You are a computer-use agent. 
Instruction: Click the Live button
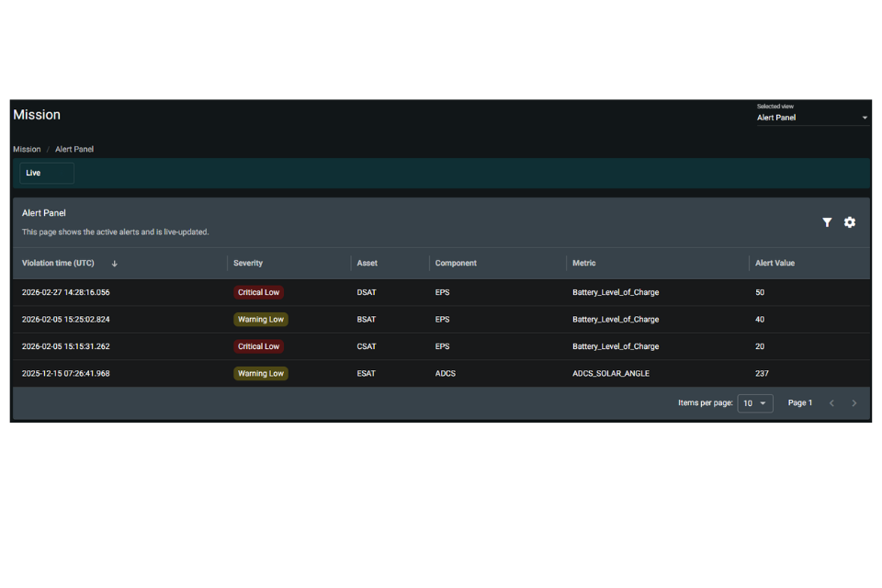tap(47, 173)
